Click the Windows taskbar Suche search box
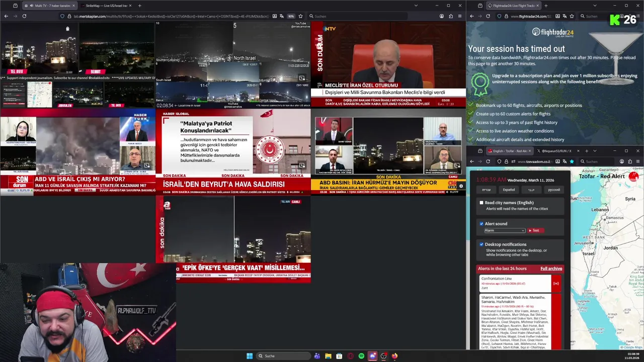The image size is (644, 362). tap(283, 356)
